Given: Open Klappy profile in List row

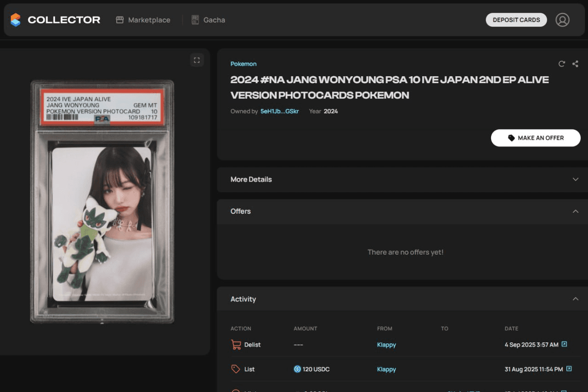Looking at the screenshot, I should tap(386, 369).
